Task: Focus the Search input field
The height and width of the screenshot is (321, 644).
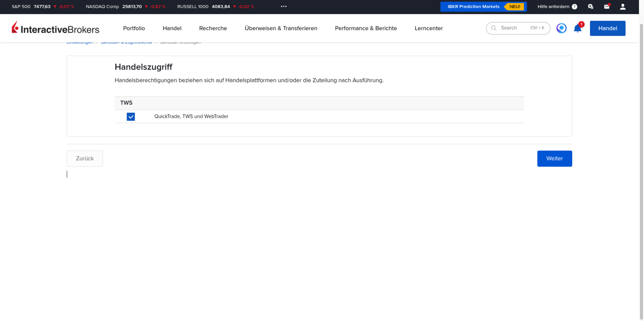Action: [518, 28]
